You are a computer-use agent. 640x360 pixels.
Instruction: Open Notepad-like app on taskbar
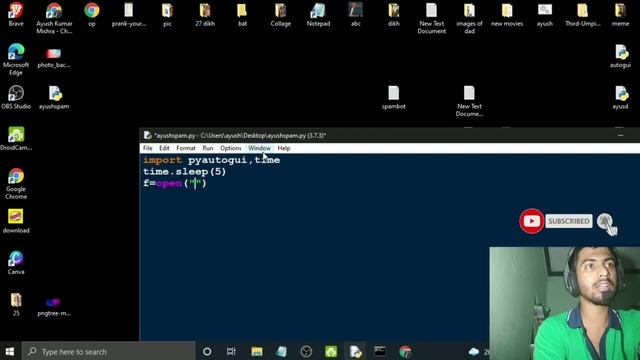point(281,351)
